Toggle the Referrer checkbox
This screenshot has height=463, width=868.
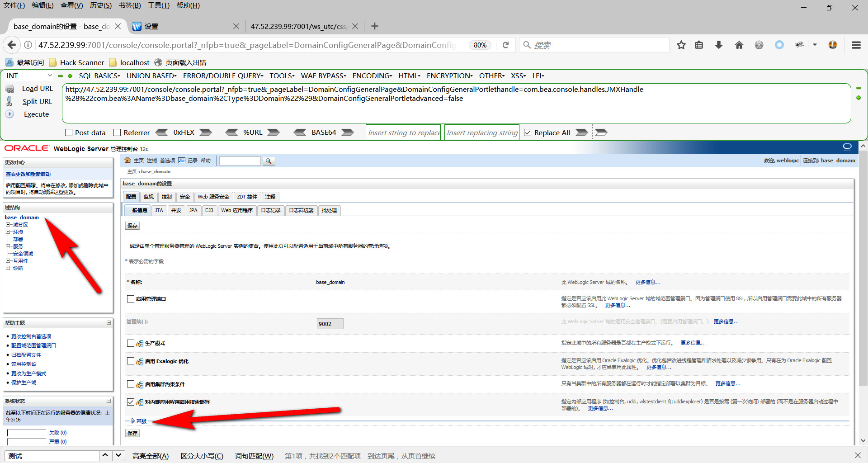point(117,132)
